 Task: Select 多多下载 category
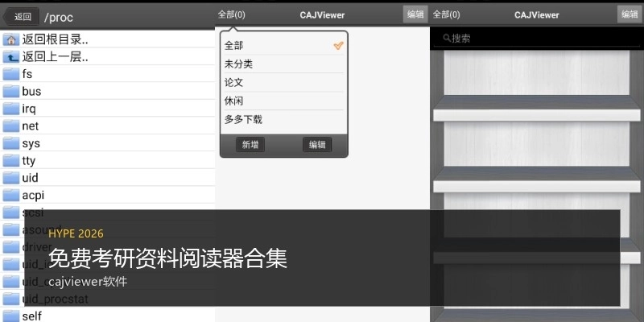click(284, 120)
